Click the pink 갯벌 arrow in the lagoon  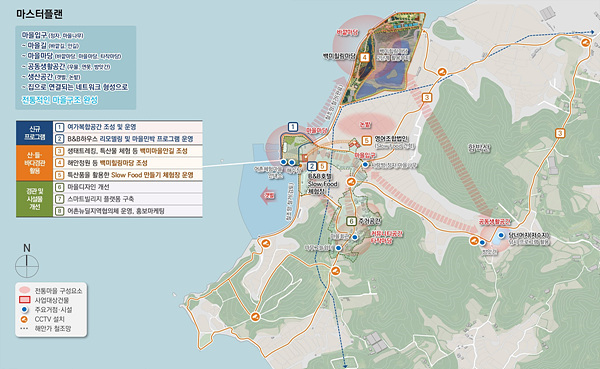[268, 196]
